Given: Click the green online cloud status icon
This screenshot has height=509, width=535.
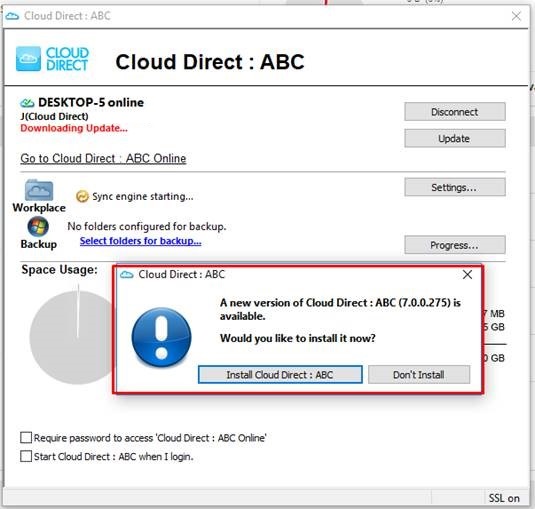Looking at the screenshot, I should click(27, 103).
